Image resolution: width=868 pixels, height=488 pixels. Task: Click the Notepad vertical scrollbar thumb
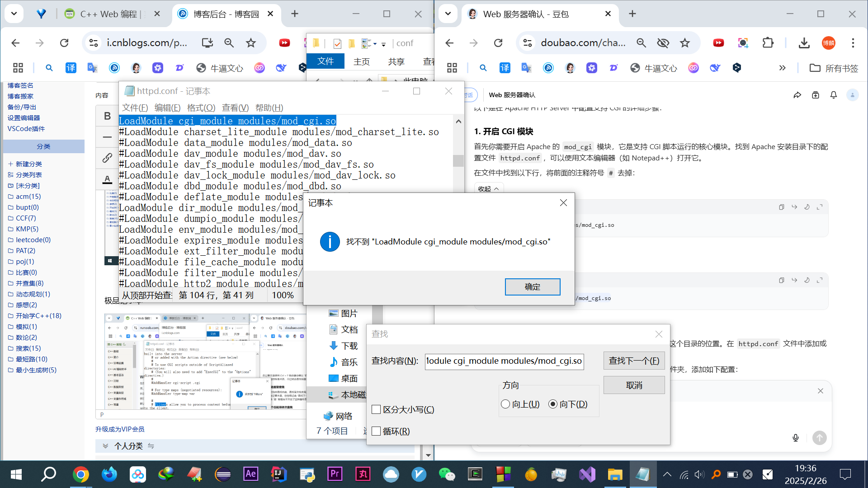point(458,160)
